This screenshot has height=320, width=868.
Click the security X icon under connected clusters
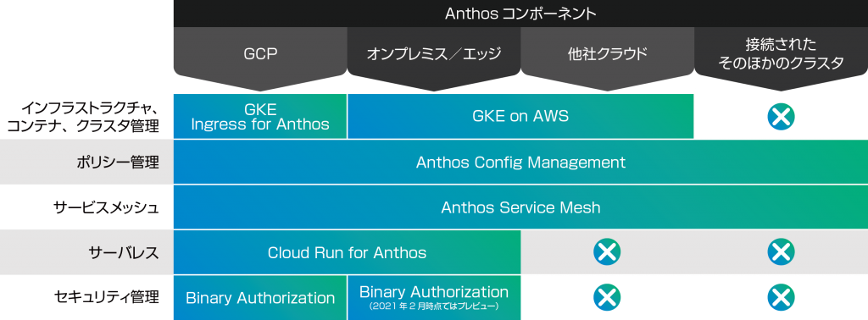pyautogui.click(x=781, y=298)
